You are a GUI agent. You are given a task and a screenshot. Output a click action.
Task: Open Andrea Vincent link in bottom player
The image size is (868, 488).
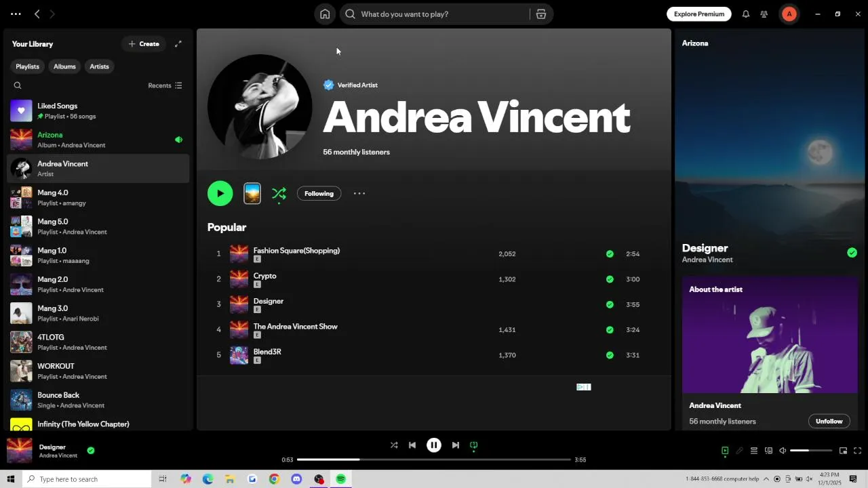click(58, 455)
